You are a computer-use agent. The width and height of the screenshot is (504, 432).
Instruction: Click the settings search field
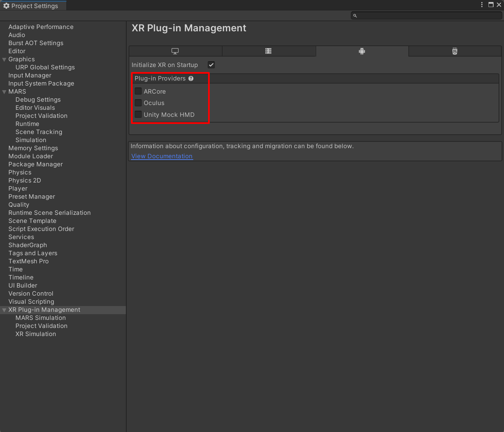428,16
